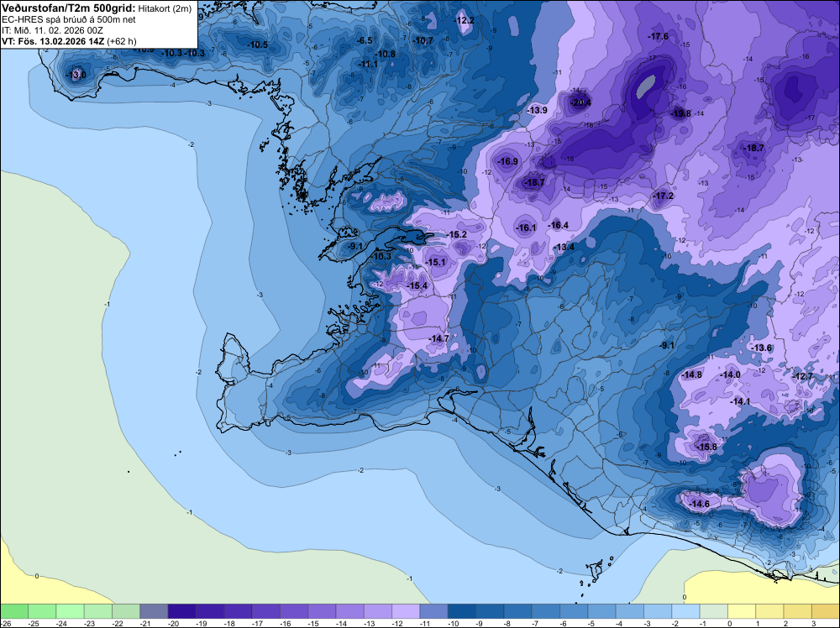This screenshot has height=628, width=840.
Task: Click the -15.1 temperature label
Action: point(435,262)
